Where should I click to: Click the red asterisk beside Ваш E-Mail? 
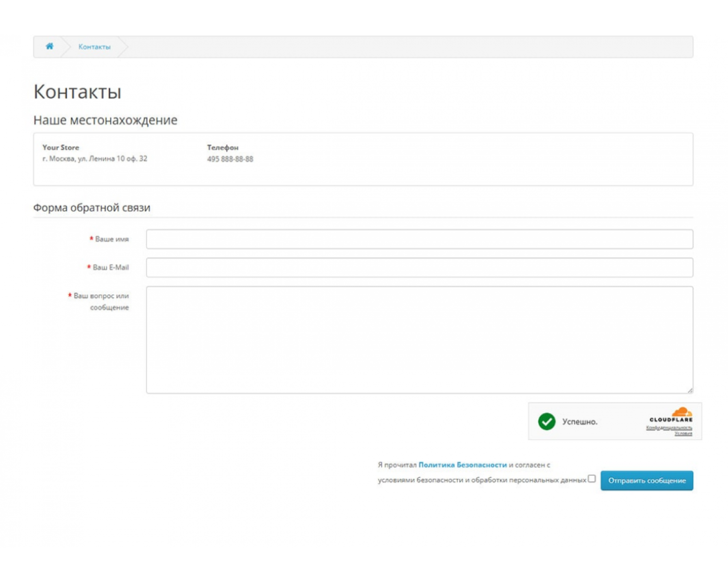point(88,267)
